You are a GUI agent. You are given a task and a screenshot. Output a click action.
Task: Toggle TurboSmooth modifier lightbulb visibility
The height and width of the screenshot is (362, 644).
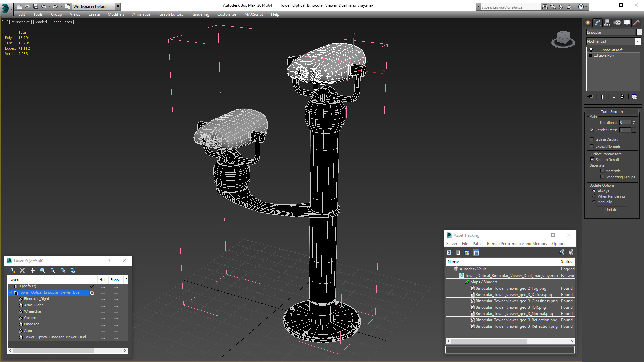pos(591,50)
